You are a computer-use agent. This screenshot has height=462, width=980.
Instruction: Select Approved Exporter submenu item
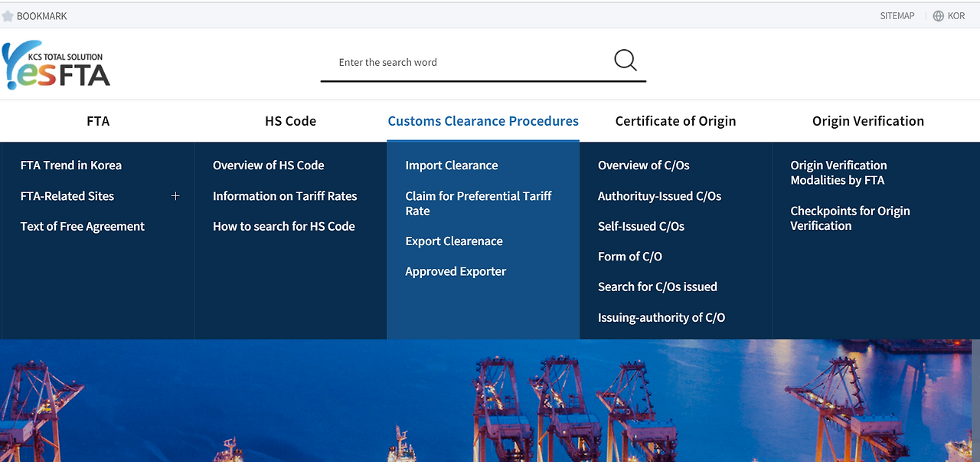(456, 272)
